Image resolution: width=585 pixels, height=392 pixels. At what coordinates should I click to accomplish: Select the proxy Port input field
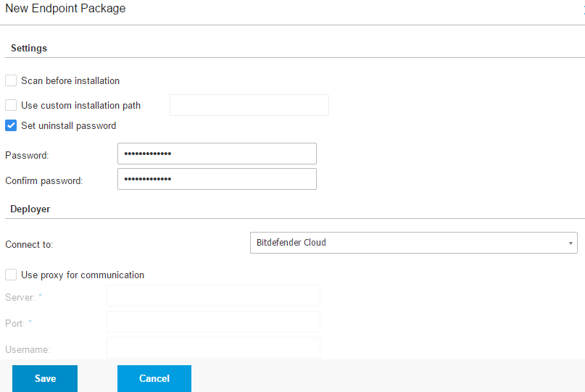213,322
